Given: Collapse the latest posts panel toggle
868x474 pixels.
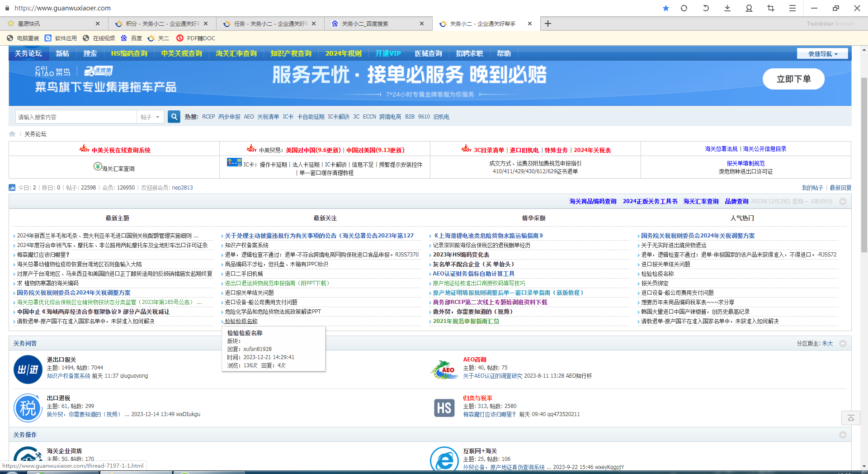Looking at the screenshot, I should (x=843, y=201).
